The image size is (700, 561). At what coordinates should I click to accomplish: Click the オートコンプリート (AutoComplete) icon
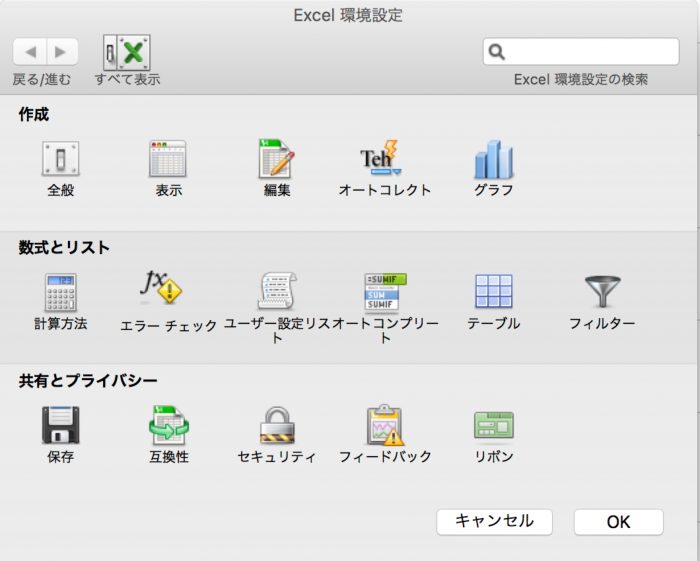pyautogui.click(x=385, y=292)
